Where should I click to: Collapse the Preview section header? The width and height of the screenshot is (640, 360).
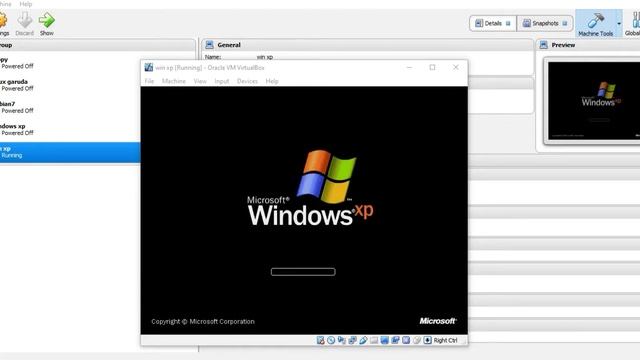pos(588,45)
